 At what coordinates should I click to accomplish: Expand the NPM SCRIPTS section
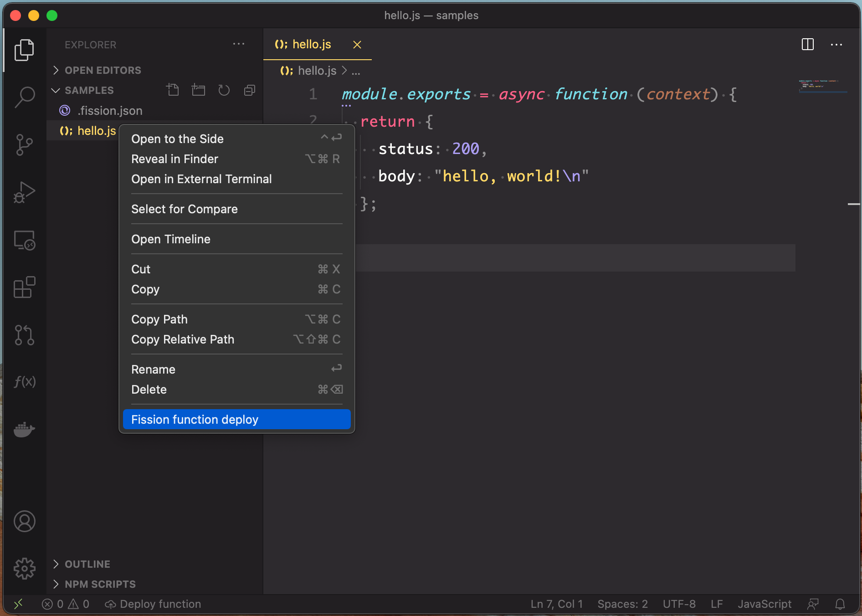(100, 584)
